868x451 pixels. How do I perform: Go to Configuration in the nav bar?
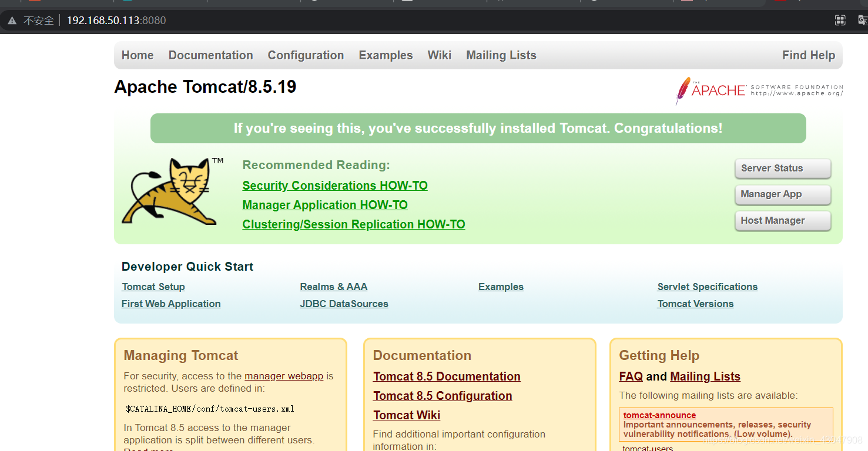tap(306, 55)
